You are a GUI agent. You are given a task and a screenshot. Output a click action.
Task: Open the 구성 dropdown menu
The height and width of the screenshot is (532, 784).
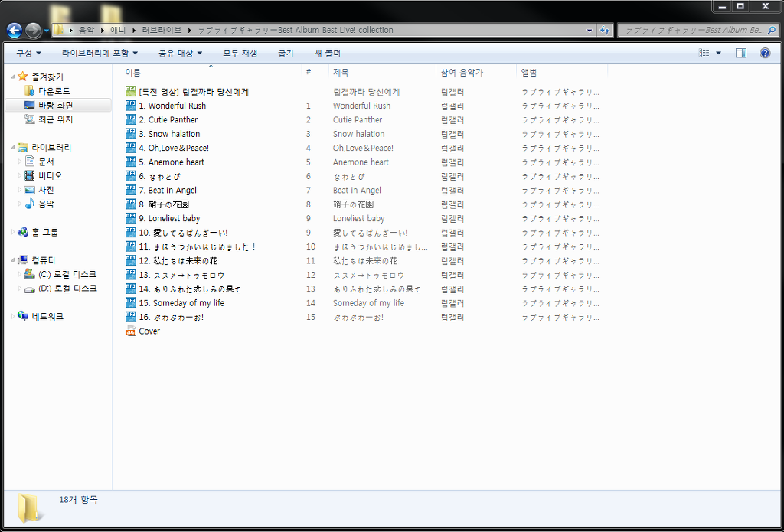click(29, 53)
